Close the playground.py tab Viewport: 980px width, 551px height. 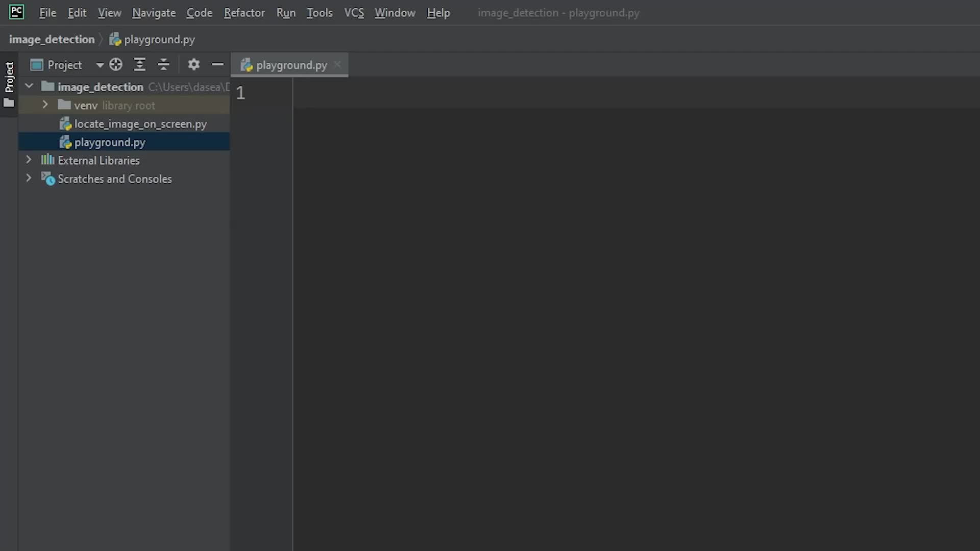(337, 65)
